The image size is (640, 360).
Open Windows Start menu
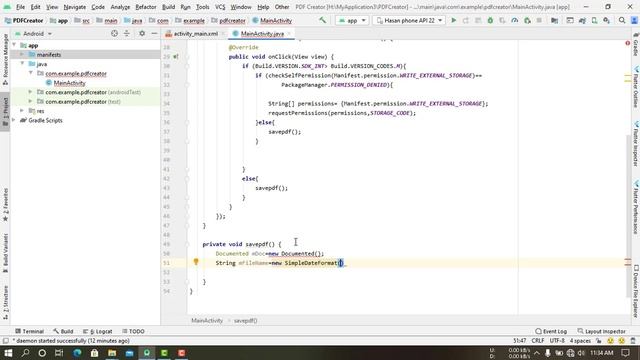8,353
